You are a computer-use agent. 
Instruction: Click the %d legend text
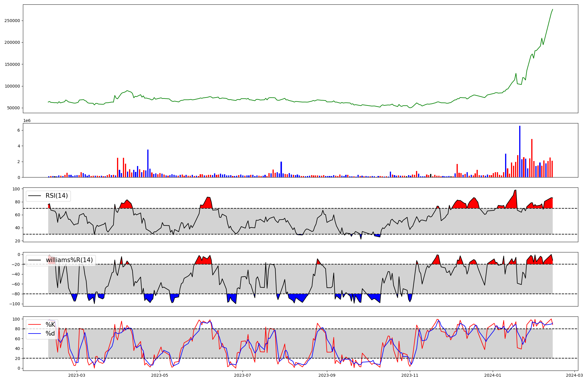pyautogui.click(x=50, y=334)
